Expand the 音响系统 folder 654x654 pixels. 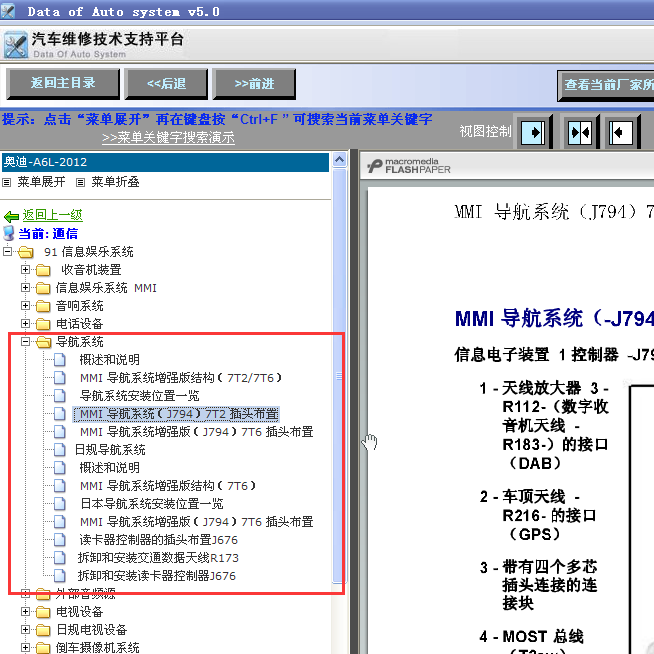click(x=25, y=306)
